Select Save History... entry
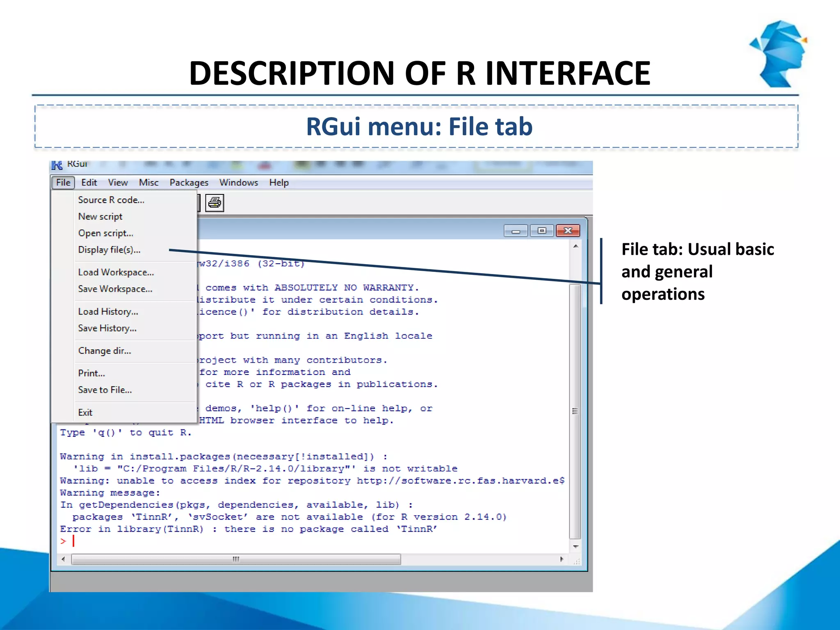The height and width of the screenshot is (630, 840). tap(124, 328)
